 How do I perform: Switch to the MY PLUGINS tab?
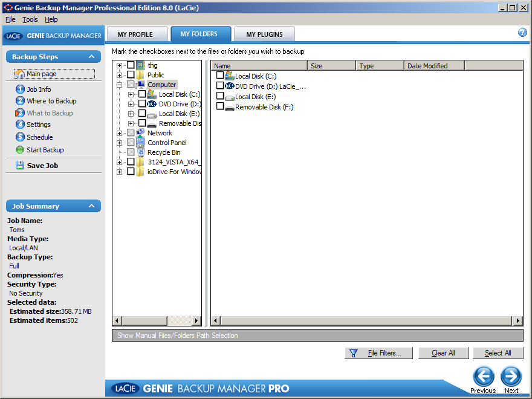pos(264,34)
